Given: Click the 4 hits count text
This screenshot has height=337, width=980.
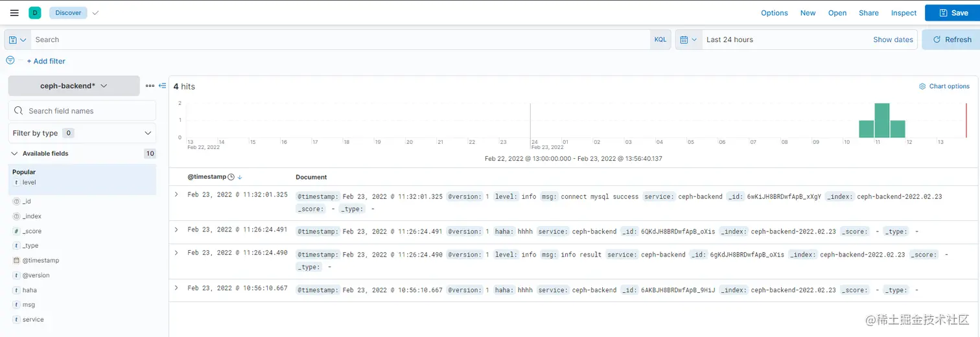Looking at the screenshot, I should pyautogui.click(x=184, y=86).
